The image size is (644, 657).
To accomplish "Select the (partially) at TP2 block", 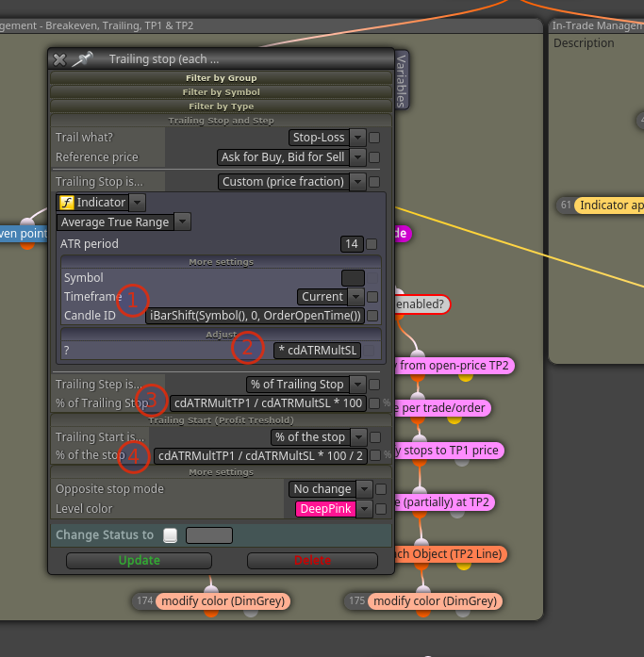I will 444,502.
